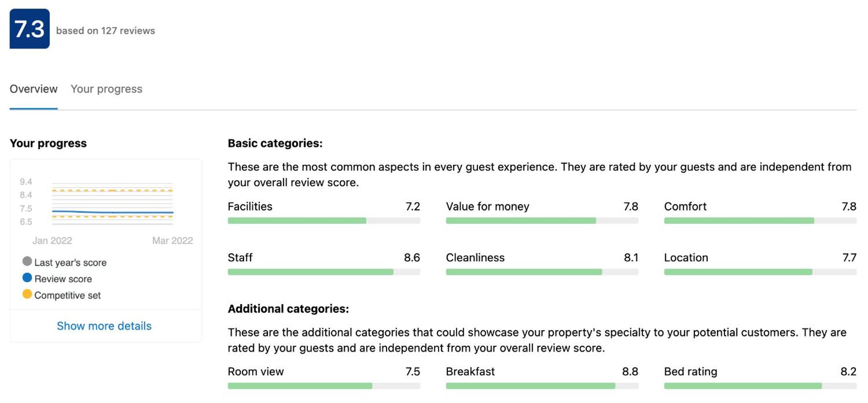868x403 pixels.
Task: Toggle the Last year's score legend dot
Action: (27, 261)
